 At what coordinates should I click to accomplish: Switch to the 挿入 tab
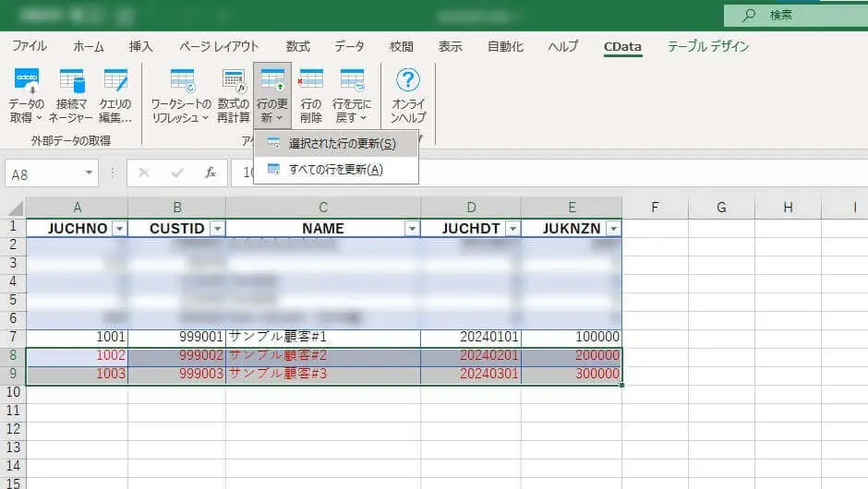pyautogui.click(x=140, y=46)
